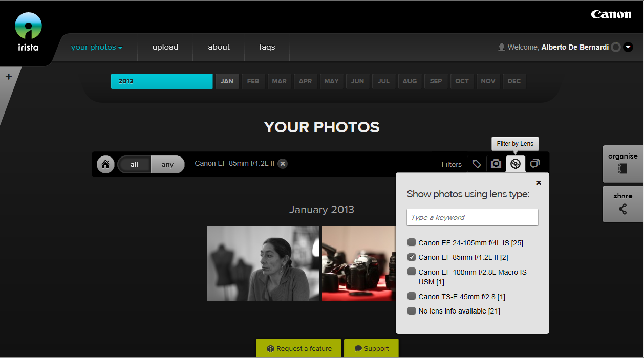Screen dimensions: 644x358
Task: Uncheck Canon EF 85mm f/1.2L II lens
Action: click(x=412, y=257)
